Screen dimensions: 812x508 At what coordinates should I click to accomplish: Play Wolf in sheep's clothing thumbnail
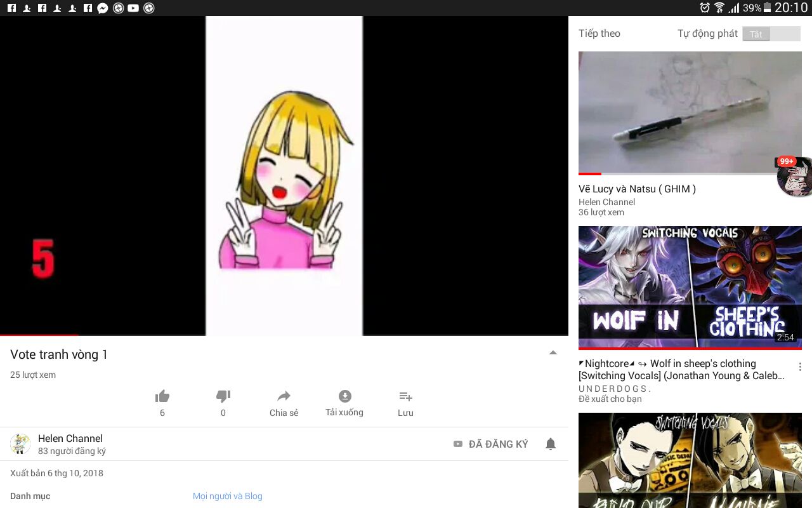690,287
